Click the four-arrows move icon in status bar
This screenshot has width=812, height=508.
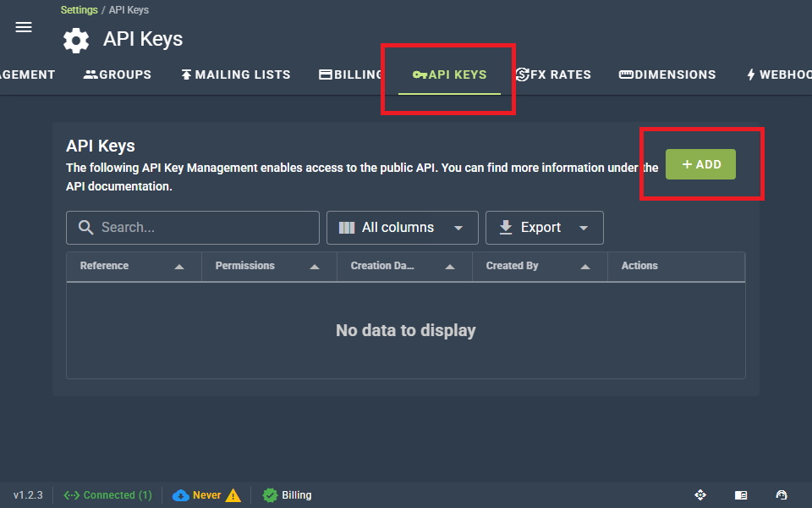pyautogui.click(x=700, y=495)
